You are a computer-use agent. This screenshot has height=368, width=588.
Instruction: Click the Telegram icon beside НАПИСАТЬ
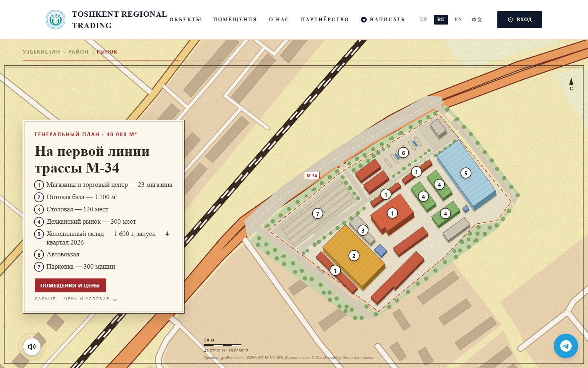point(364,20)
